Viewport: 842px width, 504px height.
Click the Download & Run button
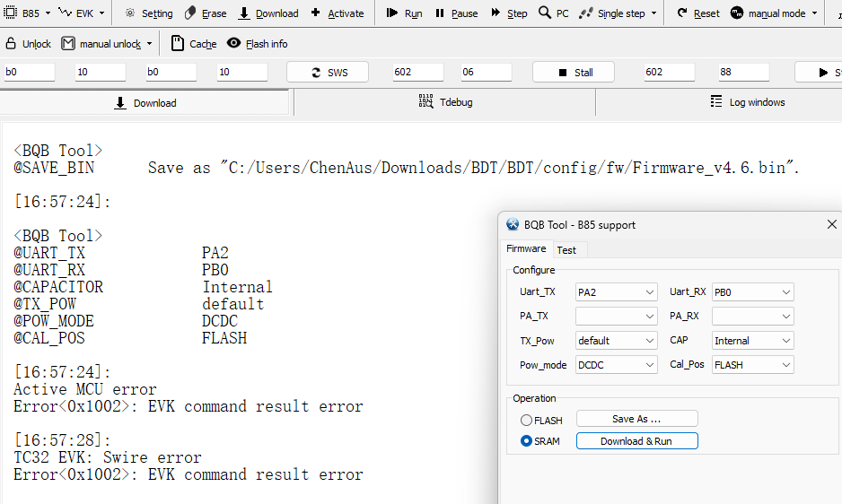[636, 441]
